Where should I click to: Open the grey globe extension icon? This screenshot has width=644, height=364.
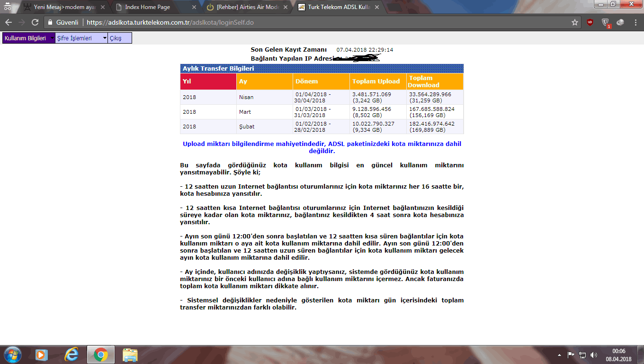pyautogui.click(x=620, y=22)
